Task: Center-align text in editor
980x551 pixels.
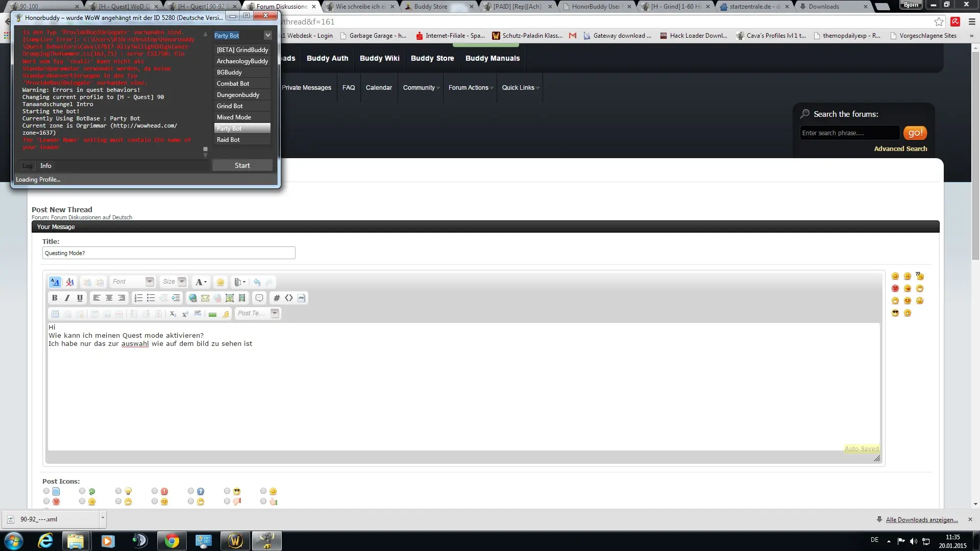Action: tap(109, 298)
